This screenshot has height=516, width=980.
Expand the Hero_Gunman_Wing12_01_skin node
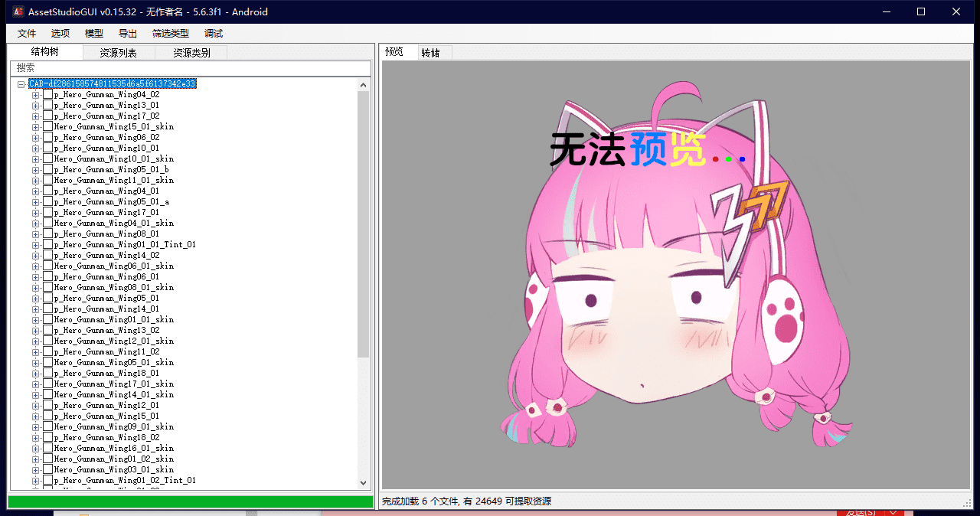click(x=35, y=341)
